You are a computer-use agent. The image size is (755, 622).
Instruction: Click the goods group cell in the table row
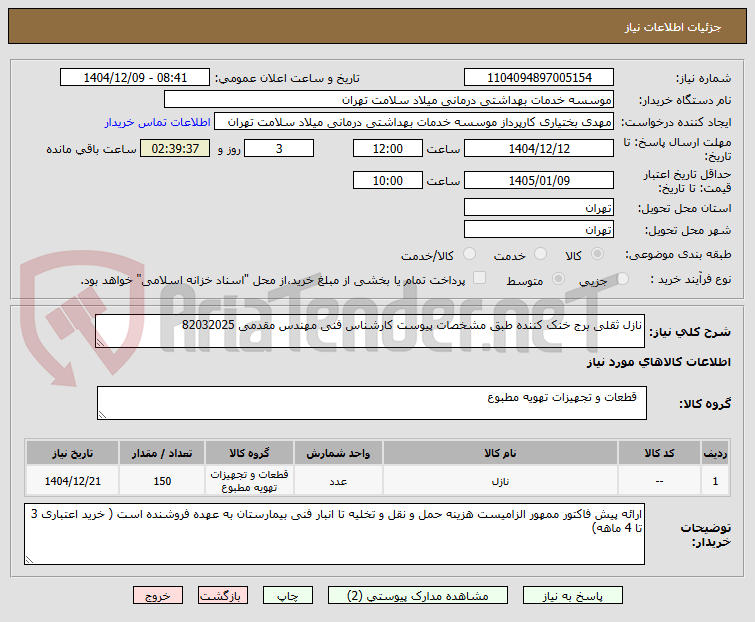[249, 481]
